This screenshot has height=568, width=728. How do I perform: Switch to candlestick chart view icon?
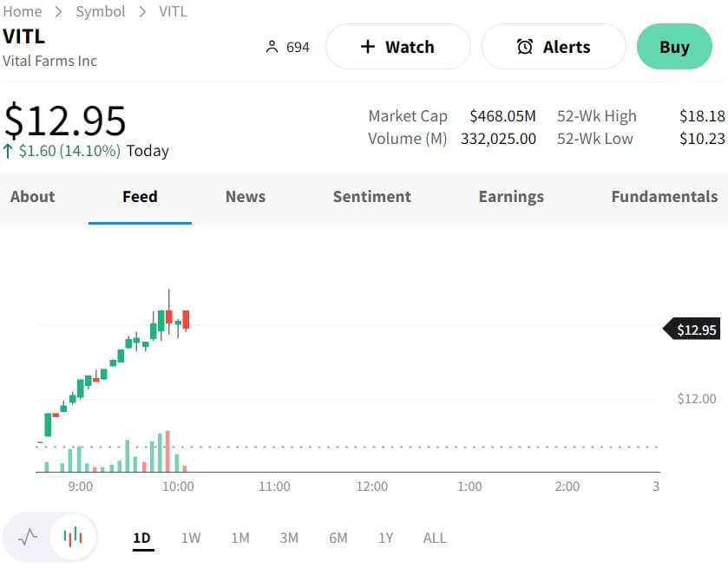73,537
